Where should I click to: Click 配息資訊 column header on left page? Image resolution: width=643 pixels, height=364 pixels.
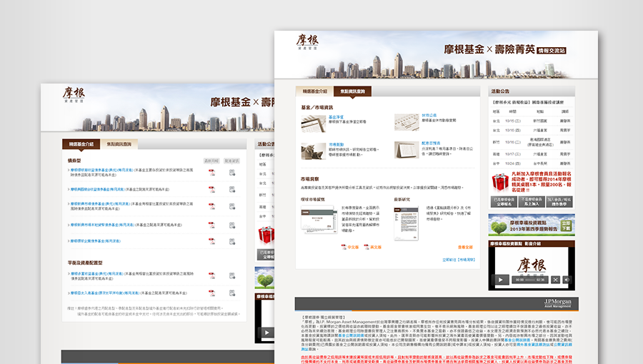(231, 161)
